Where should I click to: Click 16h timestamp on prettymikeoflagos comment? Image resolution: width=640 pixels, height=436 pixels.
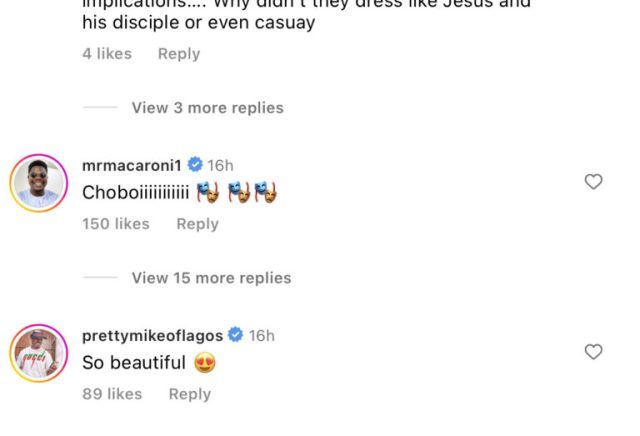pyautogui.click(x=261, y=335)
